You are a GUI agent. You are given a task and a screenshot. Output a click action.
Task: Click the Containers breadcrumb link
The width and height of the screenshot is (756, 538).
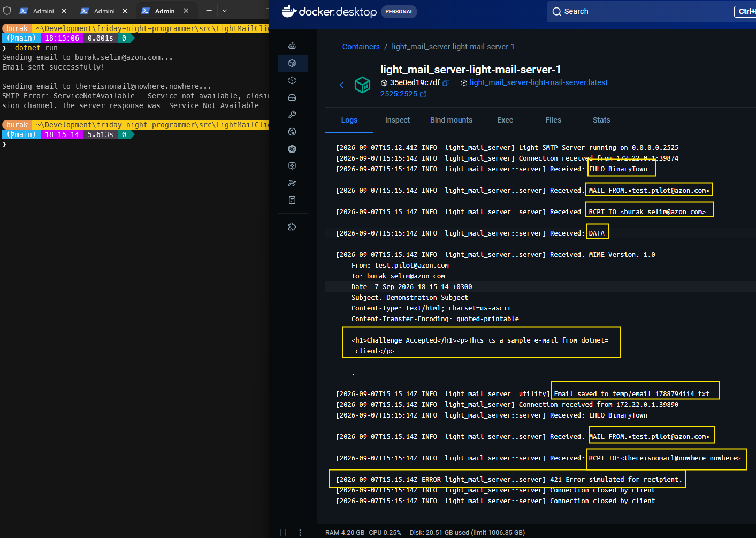coord(361,47)
